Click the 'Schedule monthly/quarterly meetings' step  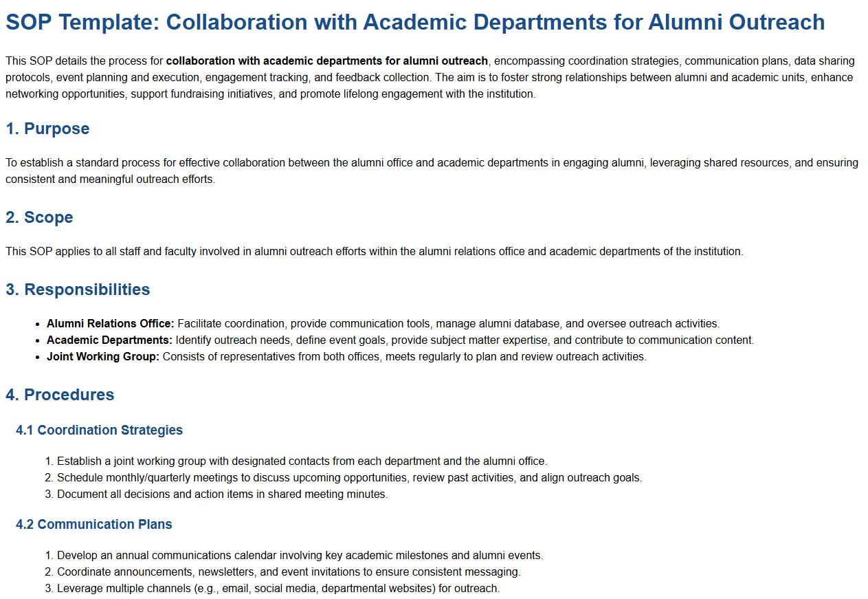pos(349,478)
